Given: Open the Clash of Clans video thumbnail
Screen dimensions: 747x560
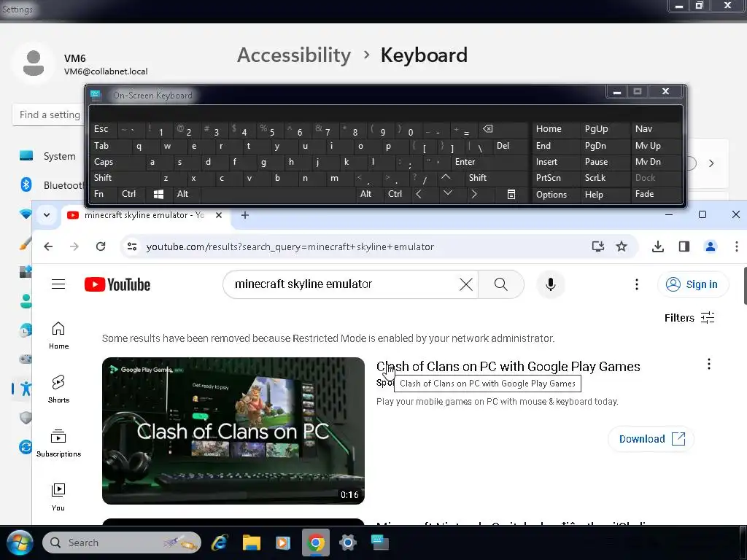Looking at the screenshot, I should click(233, 430).
